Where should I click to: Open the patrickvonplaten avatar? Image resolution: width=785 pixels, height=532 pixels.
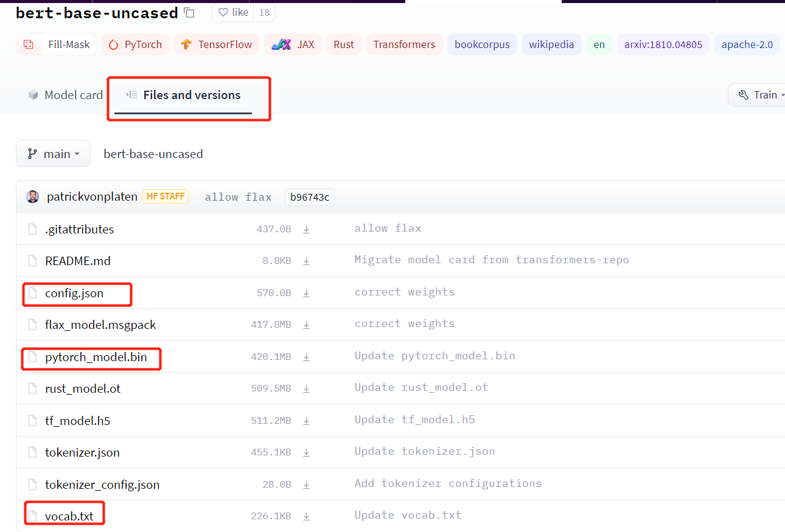pos(33,196)
